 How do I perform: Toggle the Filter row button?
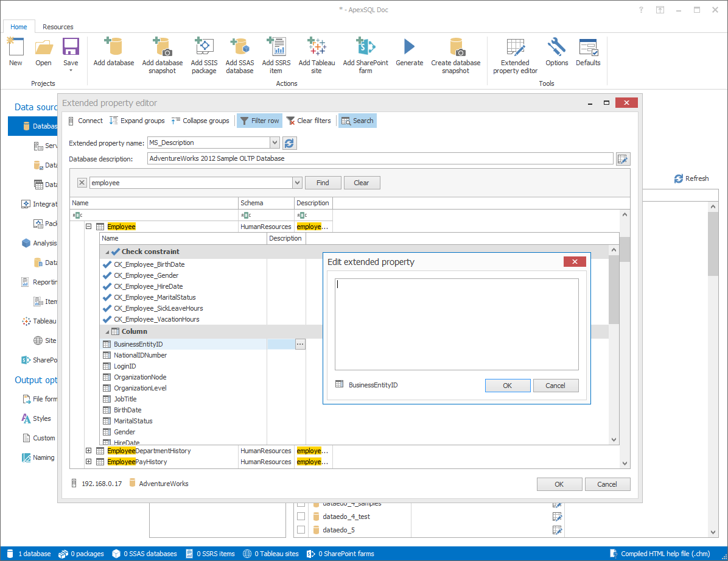coord(259,121)
